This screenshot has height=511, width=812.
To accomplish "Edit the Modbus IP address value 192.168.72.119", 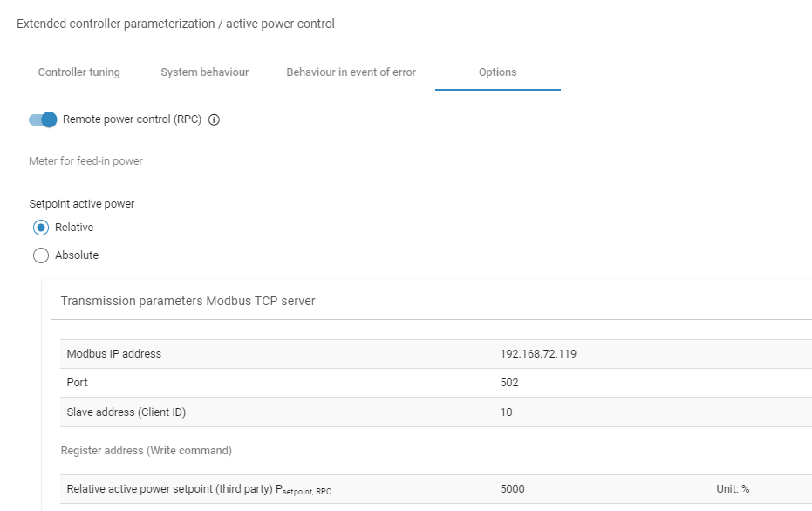I will (x=537, y=354).
